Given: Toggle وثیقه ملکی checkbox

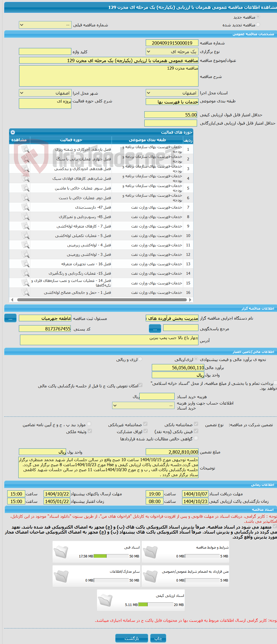Looking at the screenshot, I should [90, 431].
